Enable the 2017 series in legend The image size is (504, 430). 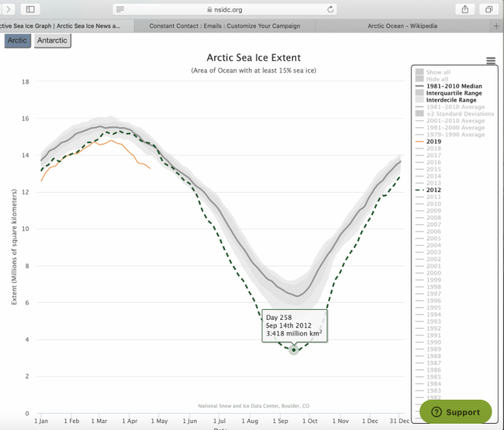point(428,155)
